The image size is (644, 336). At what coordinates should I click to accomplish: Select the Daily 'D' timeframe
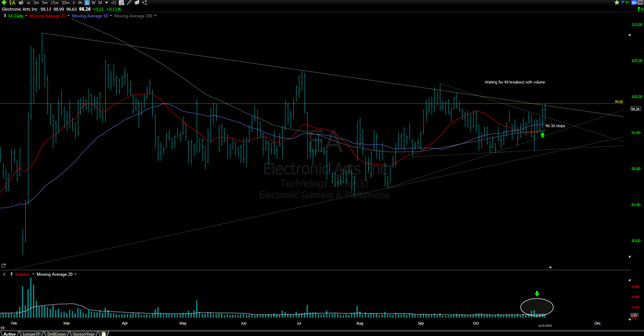(x=87, y=2)
